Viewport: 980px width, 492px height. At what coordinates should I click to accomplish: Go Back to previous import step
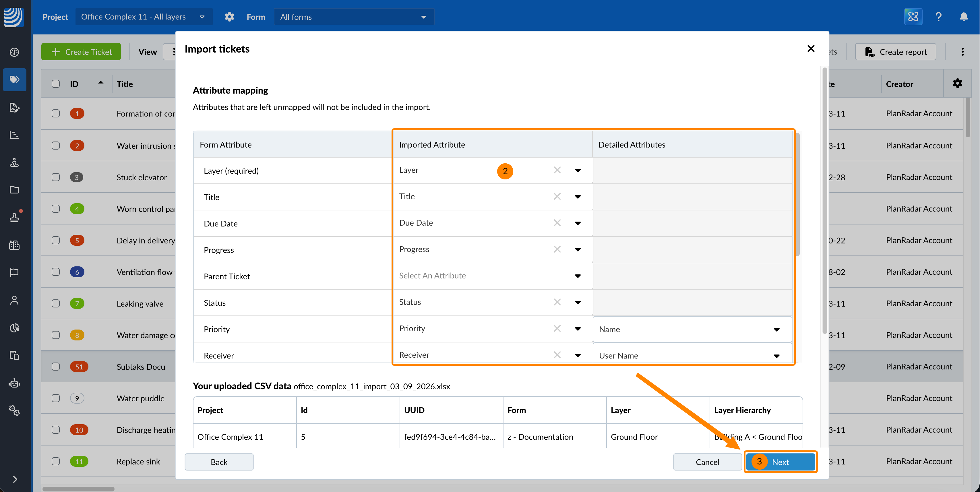219,462
